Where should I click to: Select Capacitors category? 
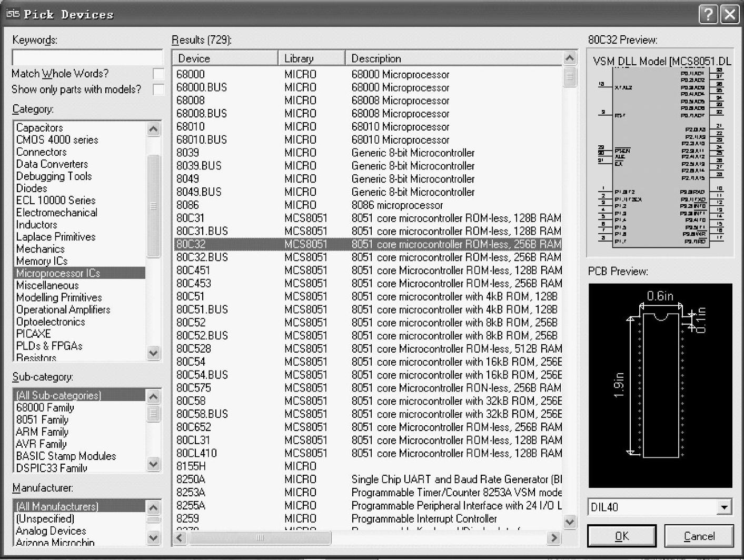pyautogui.click(x=39, y=127)
